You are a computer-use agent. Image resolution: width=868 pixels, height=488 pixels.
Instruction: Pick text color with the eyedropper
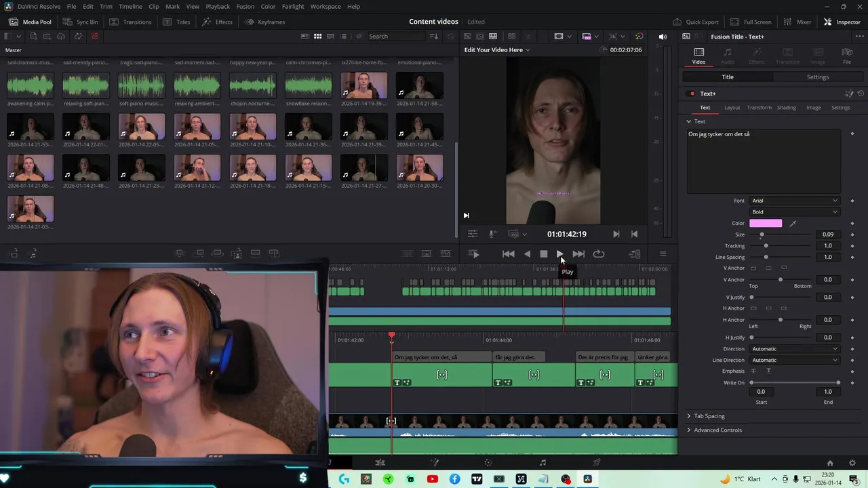click(x=793, y=223)
